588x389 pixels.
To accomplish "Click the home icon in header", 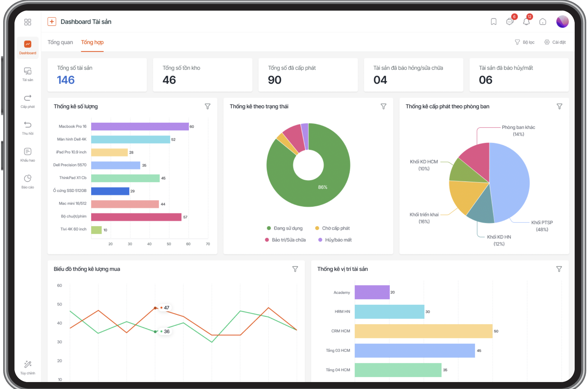I will point(543,22).
